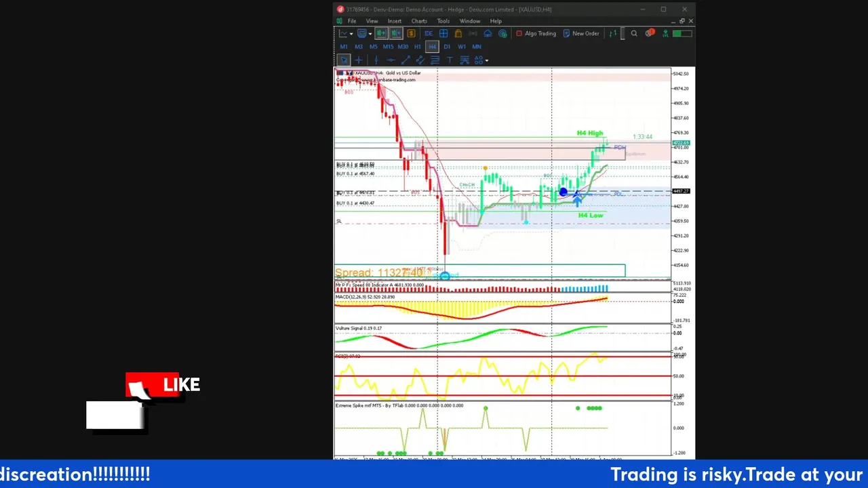Open the File menu

coord(352,21)
